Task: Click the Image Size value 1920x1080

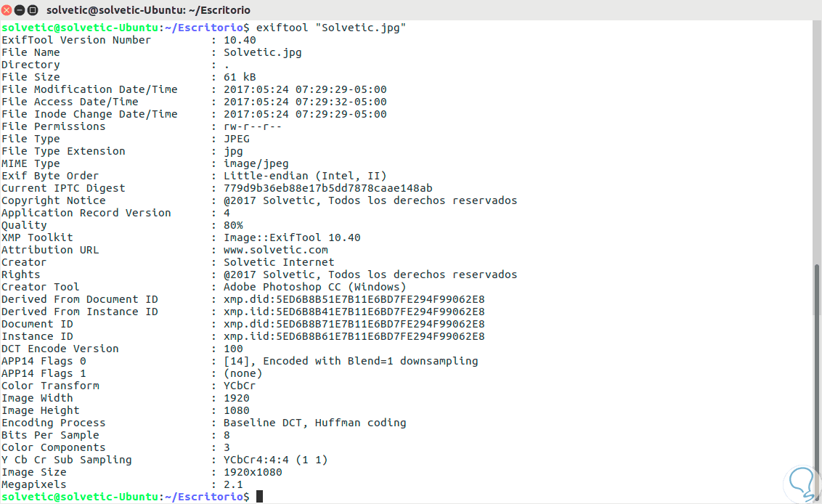Action: click(253, 472)
